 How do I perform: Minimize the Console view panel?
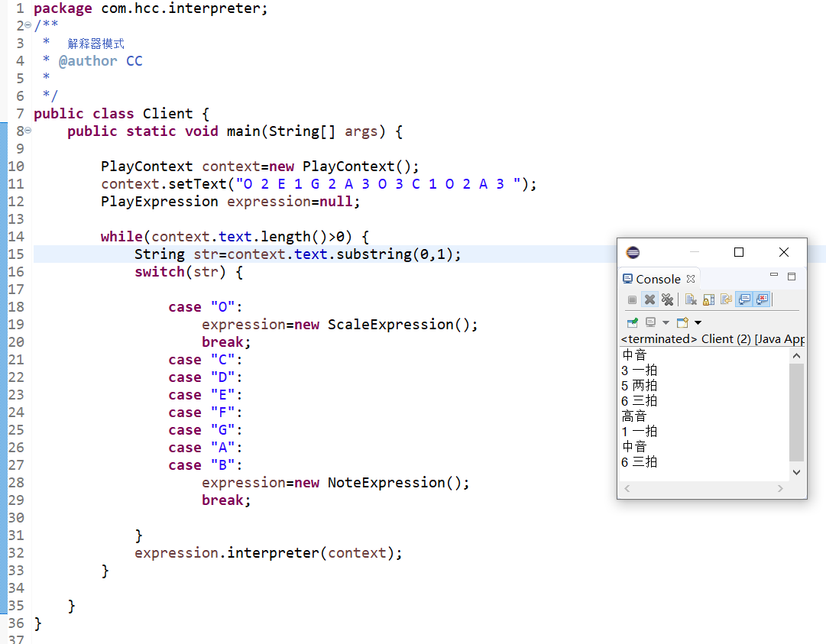pos(774,275)
